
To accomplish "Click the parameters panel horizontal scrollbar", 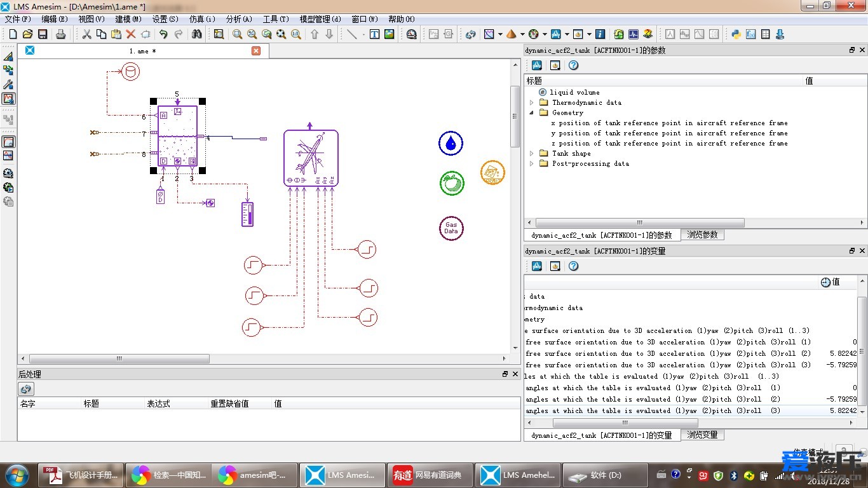I will pyautogui.click(x=640, y=223).
